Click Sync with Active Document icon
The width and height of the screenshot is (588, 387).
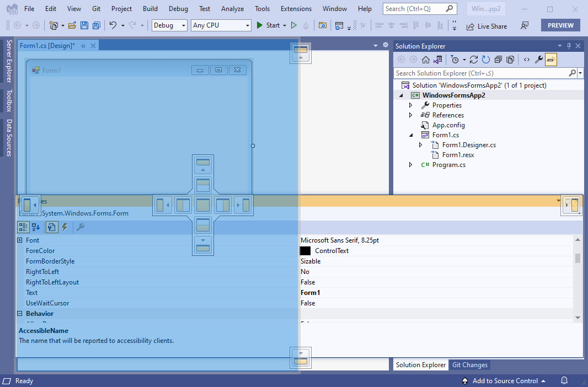(x=437, y=60)
